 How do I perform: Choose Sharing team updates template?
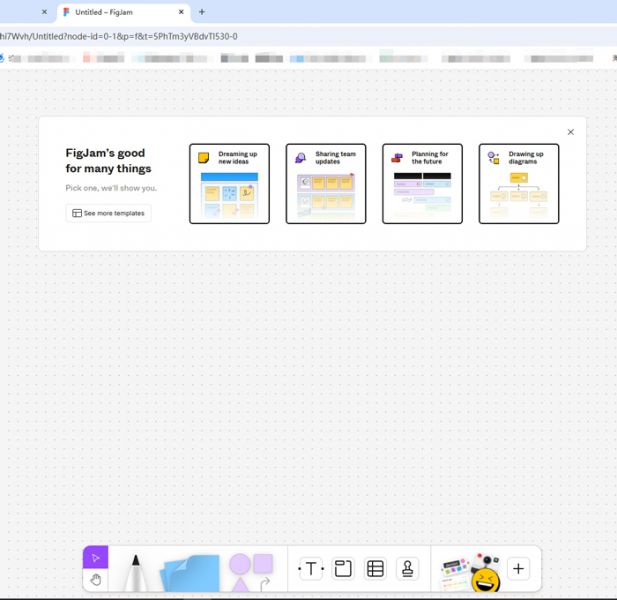[x=326, y=184]
